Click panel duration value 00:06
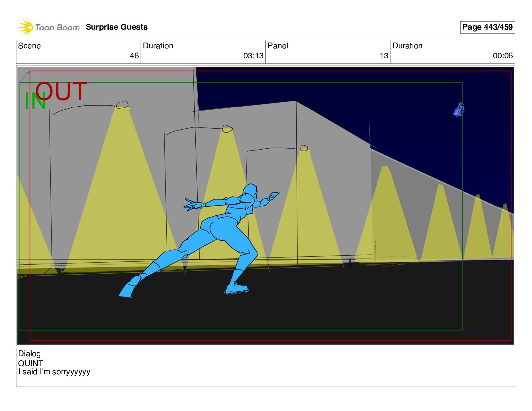Image resolution: width=532 pixels, height=411 pixels. coord(503,56)
